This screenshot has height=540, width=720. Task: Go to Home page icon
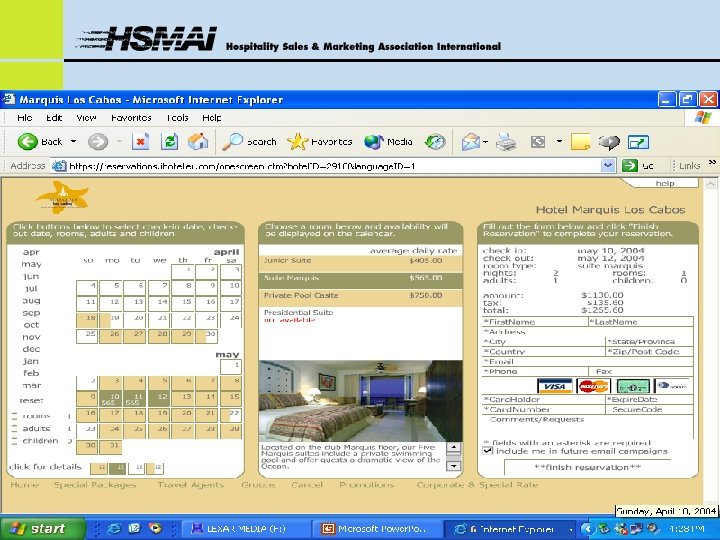coord(198,141)
